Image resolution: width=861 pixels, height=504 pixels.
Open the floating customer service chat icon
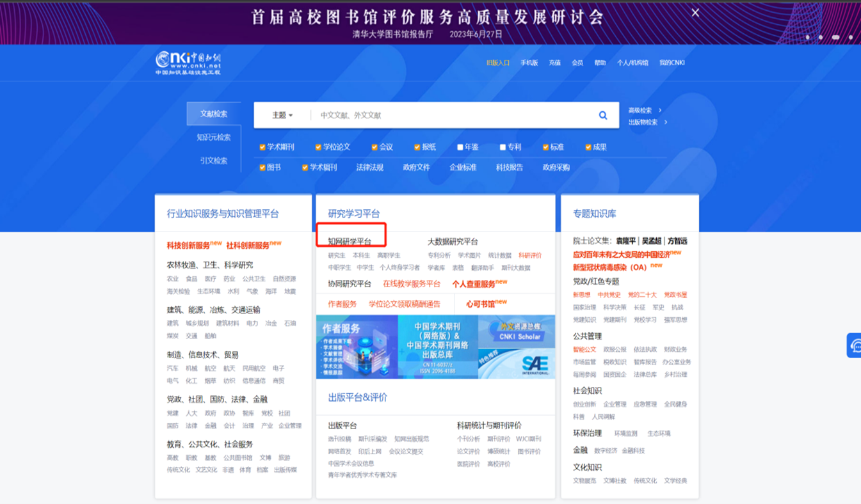click(855, 346)
